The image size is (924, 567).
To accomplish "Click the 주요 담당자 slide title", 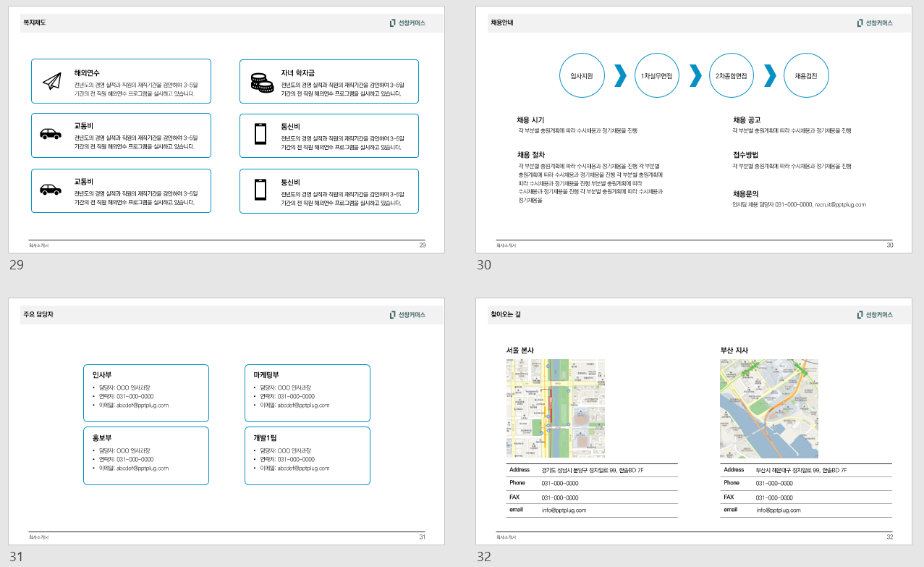I will coord(38,315).
